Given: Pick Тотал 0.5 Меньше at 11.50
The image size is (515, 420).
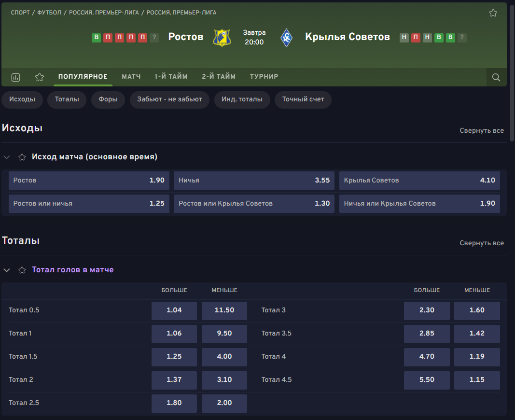Looking at the screenshot, I should pyautogui.click(x=224, y=310).
